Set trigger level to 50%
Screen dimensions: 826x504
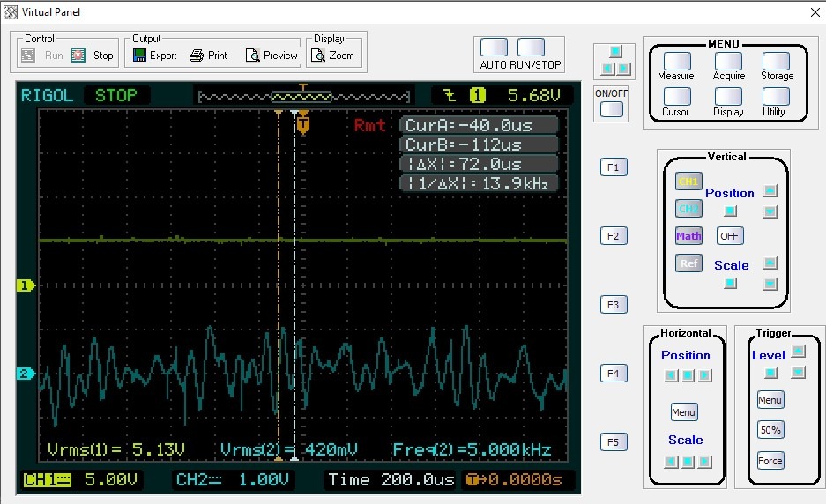[x=770, y=430]
